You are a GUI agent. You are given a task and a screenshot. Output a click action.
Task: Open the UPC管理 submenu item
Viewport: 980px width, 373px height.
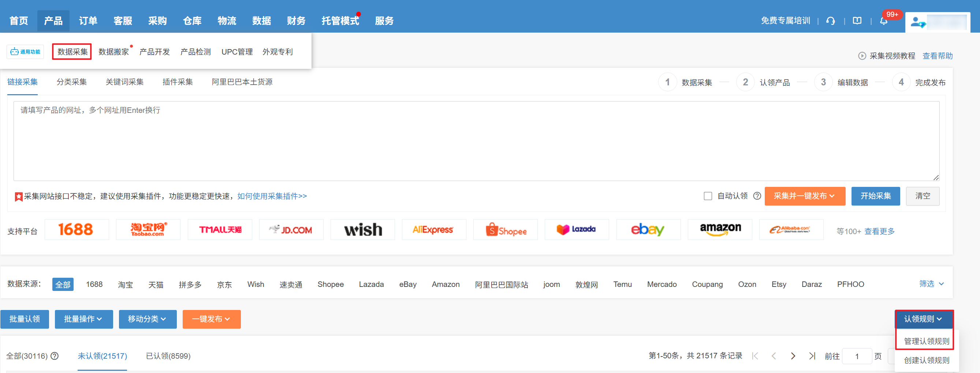pos(237,52)
